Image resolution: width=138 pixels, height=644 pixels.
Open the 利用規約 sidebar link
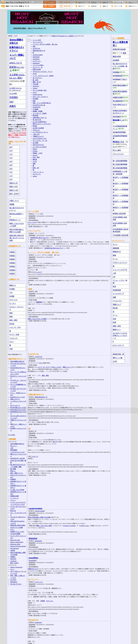tap(14, 97)
